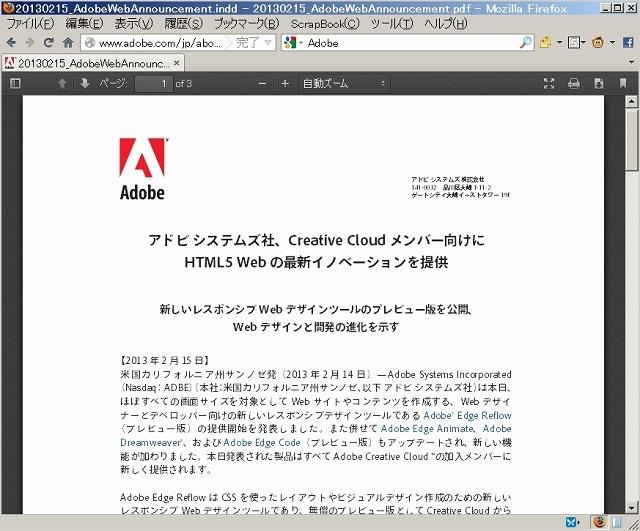
Task: Close the 20130215_AdobeWebAnnounc tab
Action: pos(178,63)
